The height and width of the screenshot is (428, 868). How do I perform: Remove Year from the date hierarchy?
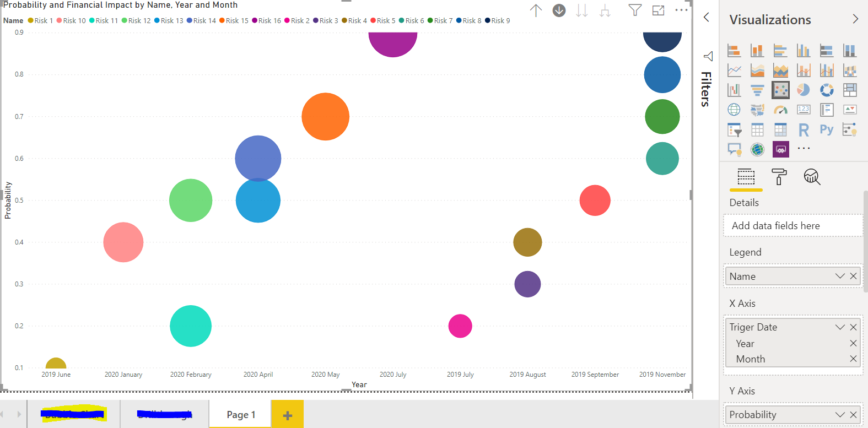tap(853, 343)
